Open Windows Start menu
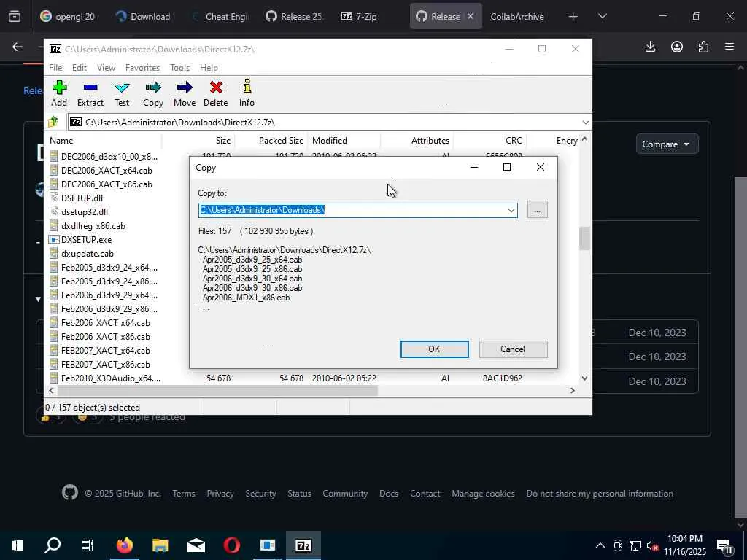This screenshot has height=560, width=747. pyautogui.click(x=18, y=545)
